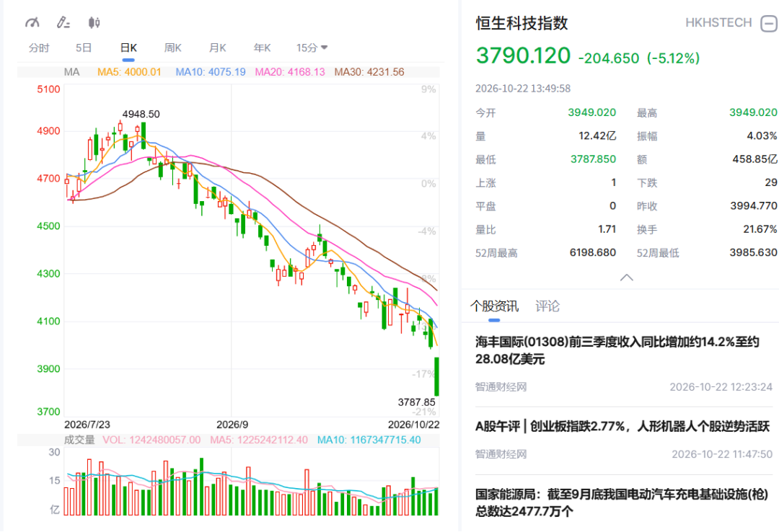Click the 换手 value 21.67%
Screen dimensions: 779x532
tap(759, 229)
